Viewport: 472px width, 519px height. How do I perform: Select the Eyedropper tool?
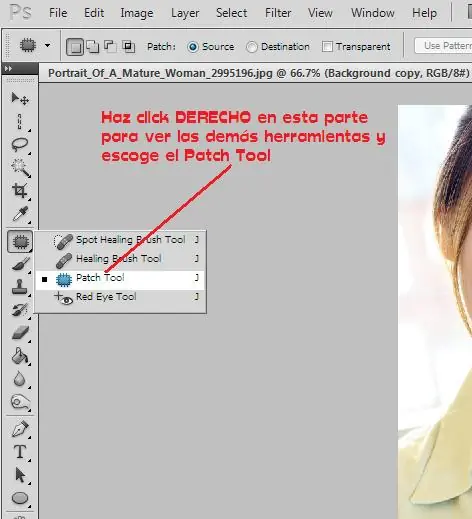pos(20,214)
